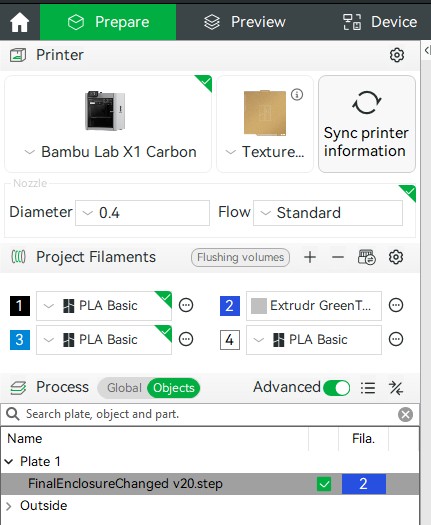
Task: Go to the Home screen icon
Action: pos(20,22)
